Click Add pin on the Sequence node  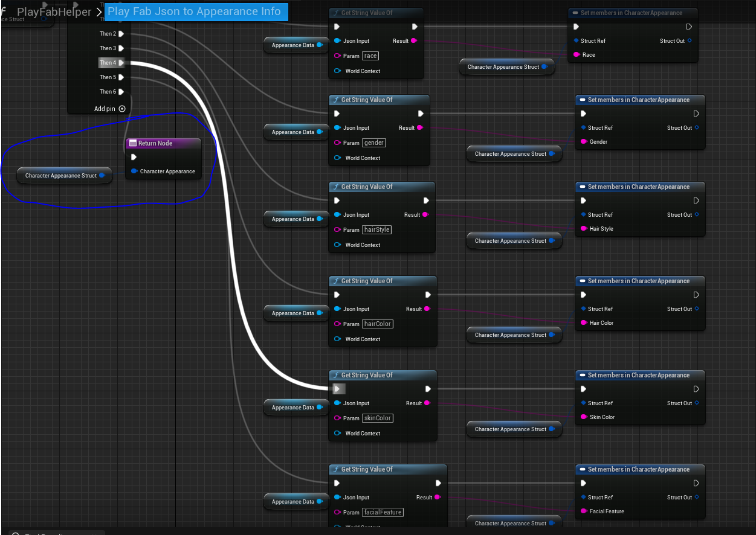(110, 109)
